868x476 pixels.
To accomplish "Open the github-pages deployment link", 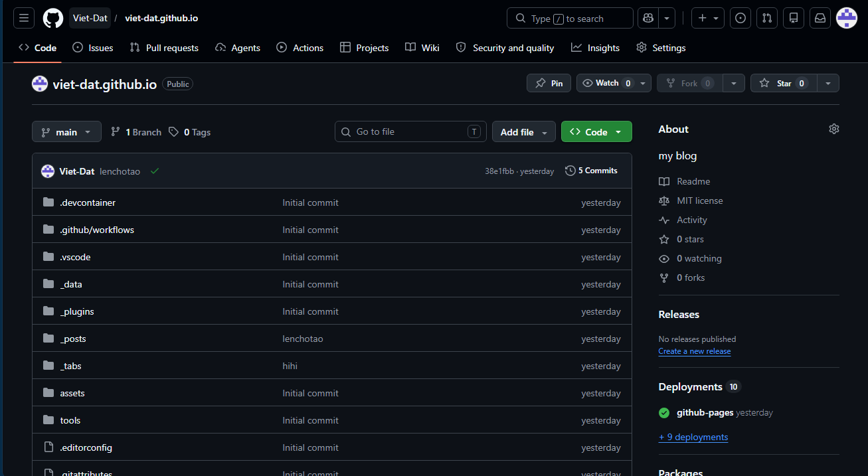I will coord(705,412).
